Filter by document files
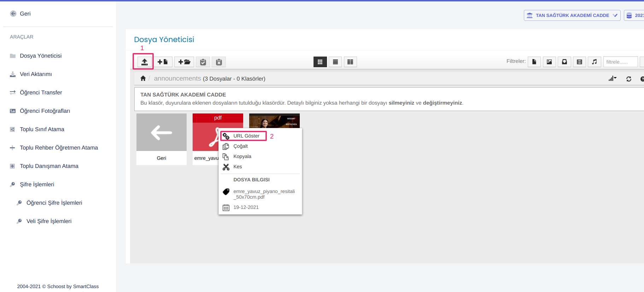The height and width of the screenshot is (292, 644). coord(534,62)
